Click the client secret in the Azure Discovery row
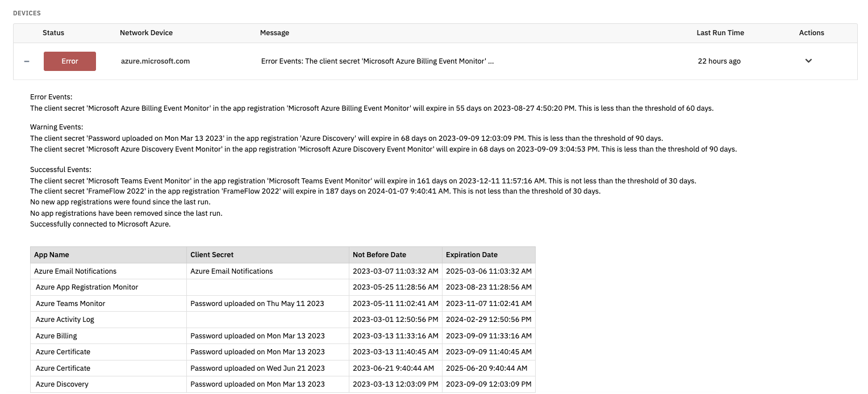Screen dimensions: 868x394 (258, 384)
